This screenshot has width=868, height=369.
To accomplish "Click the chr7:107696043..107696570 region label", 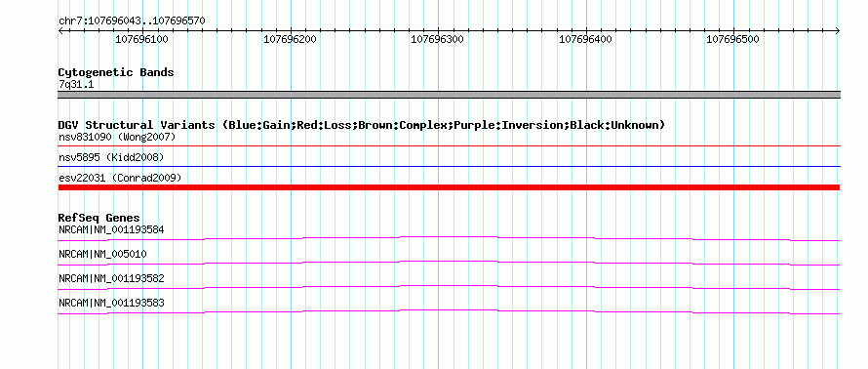I will pos(132,20).
